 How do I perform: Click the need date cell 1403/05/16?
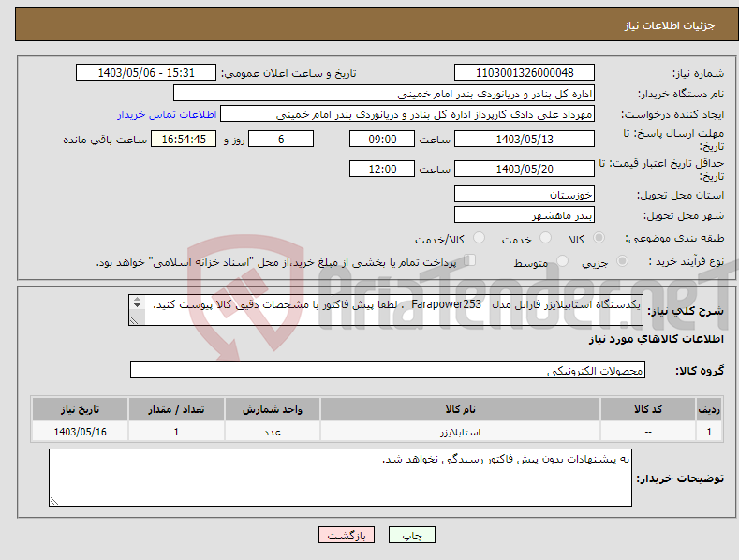pyautogui.click(x=81, y=432)
